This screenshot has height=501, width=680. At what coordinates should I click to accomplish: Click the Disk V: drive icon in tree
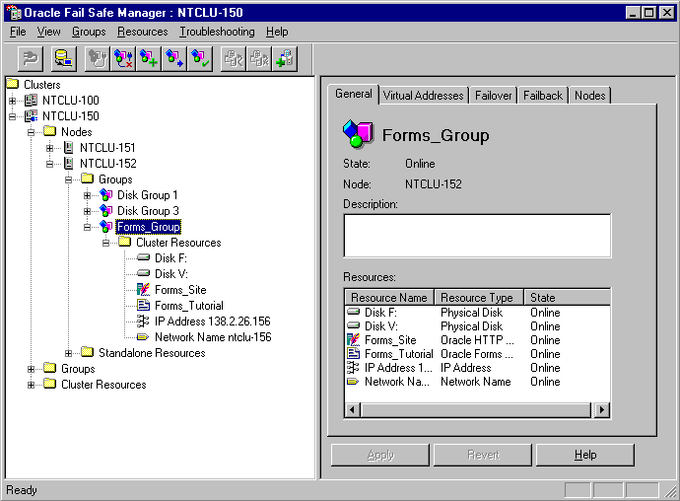(x=144, y=273)
